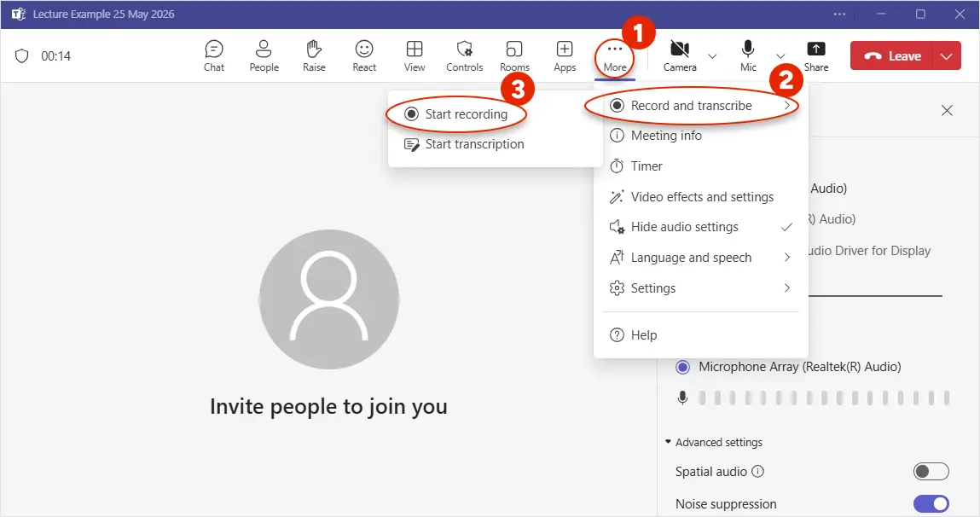This screenshot has width=980, height=517.
Task: Click the shield privacy icon
Action: point(22,56)
